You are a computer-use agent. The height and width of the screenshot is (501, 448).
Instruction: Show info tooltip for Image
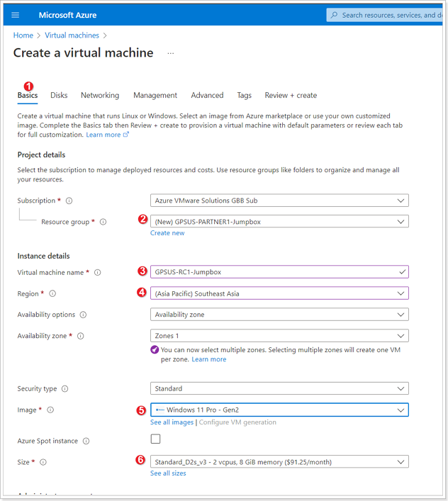click(x=50, y=410)
